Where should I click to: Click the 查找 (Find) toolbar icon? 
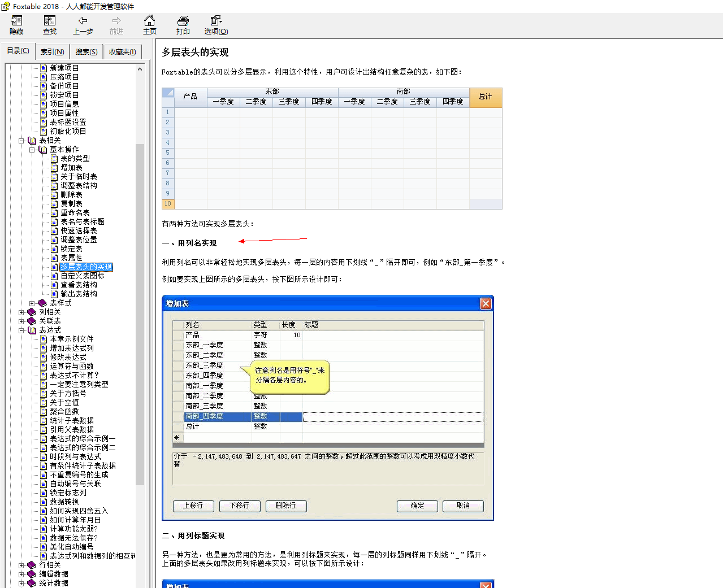pyautogui.click(x=50, y=21)
